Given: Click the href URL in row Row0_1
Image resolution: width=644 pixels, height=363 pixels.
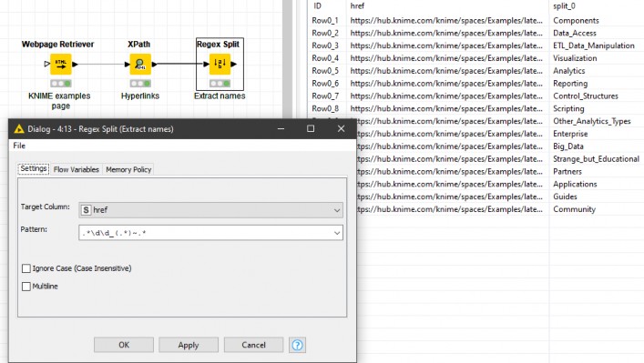Looking at the screenshot, I should pyautogui.click(x=446, y=21).
